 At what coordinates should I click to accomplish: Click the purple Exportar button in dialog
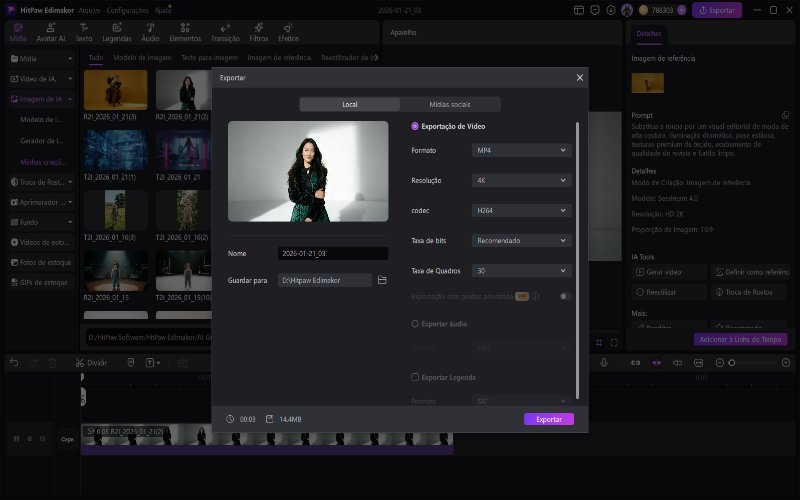tap(549, 419)
